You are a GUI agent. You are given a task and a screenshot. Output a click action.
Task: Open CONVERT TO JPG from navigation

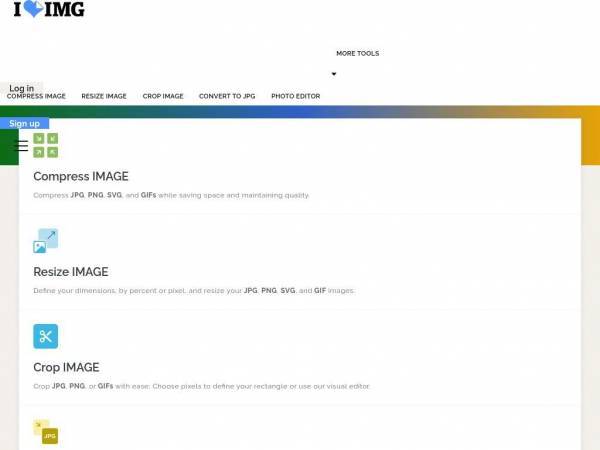click(x=227, y=96)
